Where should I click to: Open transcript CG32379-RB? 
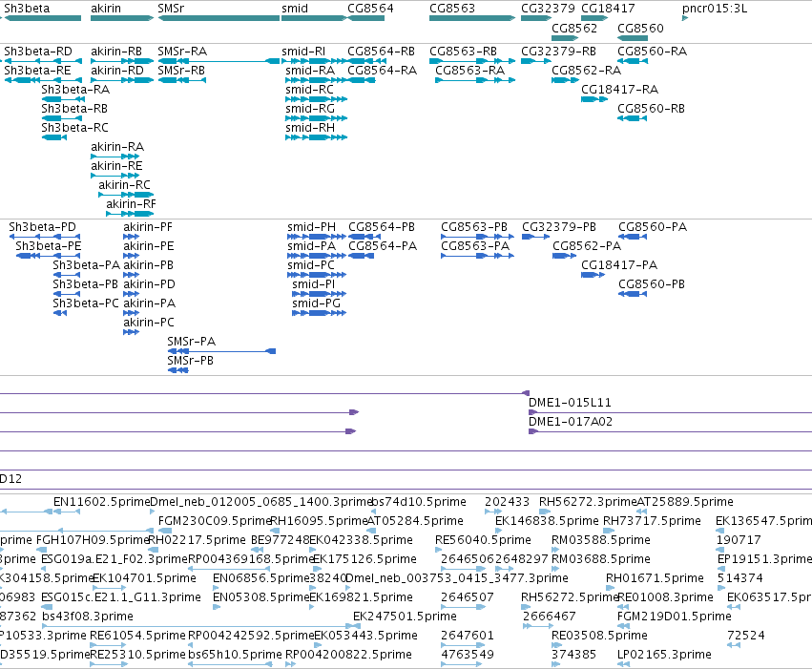click(559, 52)
